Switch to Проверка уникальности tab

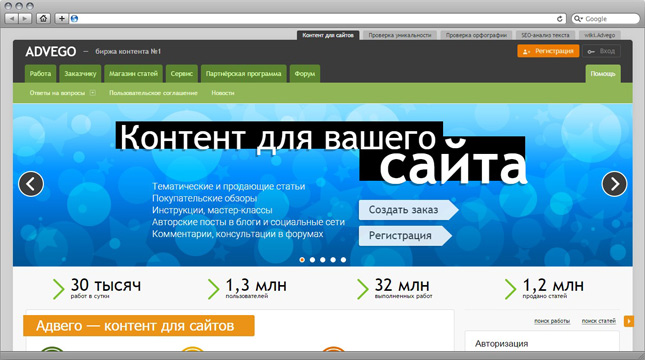pyautogui.click(x=400, y=35)
